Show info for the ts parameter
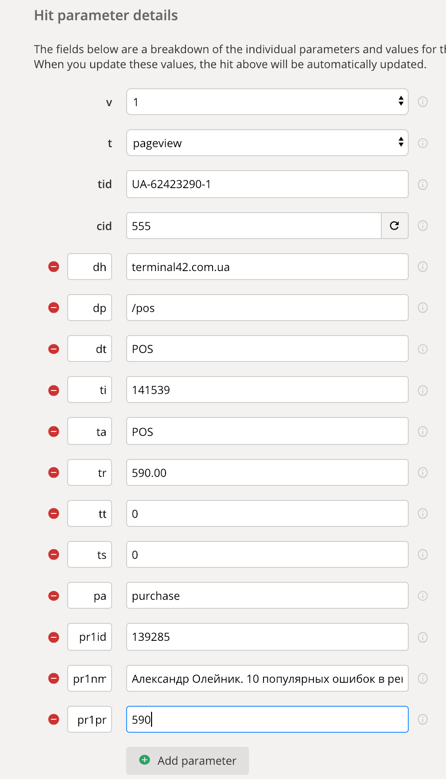Viewport: 446px width, 779px height. click(x=423, y=554)
